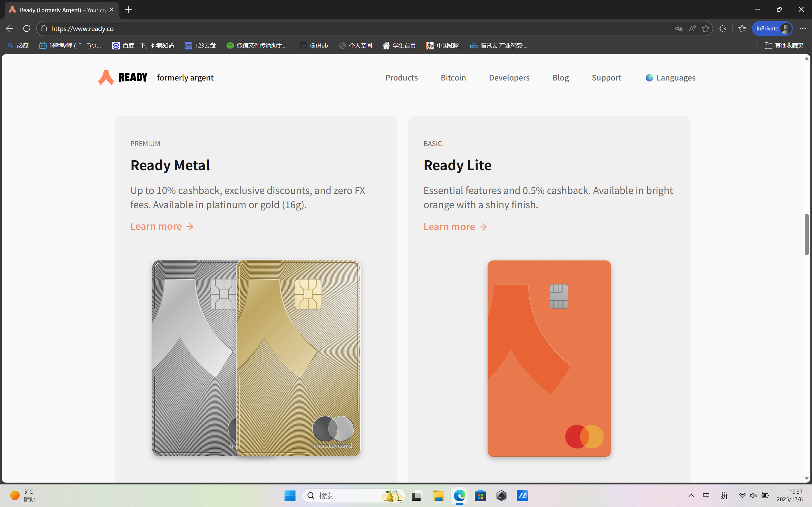This screenshot has width=812, height=507.
Task: Click the Ready logo icon in header
Action: click(x=106, y=77)
